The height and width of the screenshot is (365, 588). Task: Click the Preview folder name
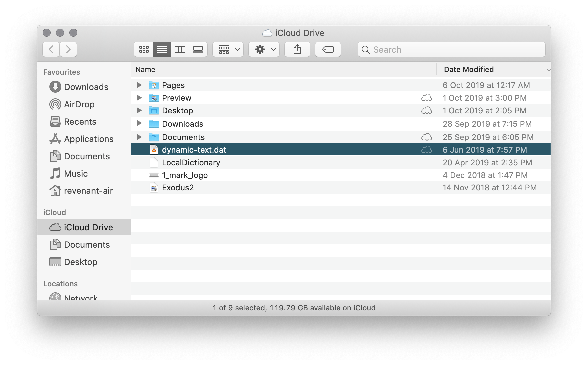(x=177, y=98)
